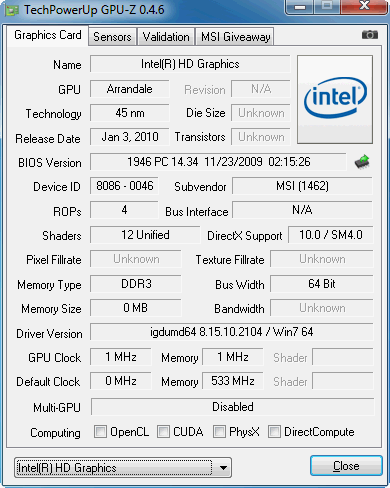Select the MSI Giveaway tab
The height and width of the screenshot is (488, 390).
[235, 37]
